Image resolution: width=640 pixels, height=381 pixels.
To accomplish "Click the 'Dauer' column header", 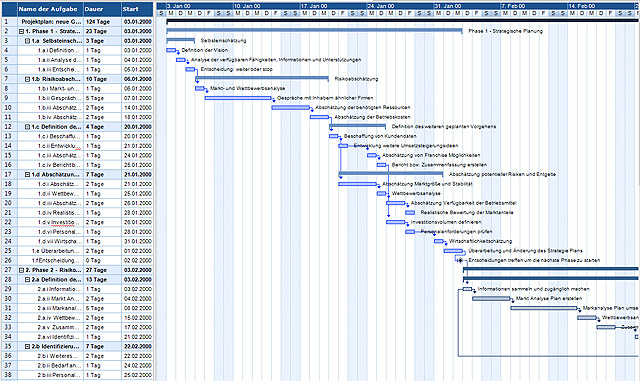I will pyautogui.click(x=102, y=9).
